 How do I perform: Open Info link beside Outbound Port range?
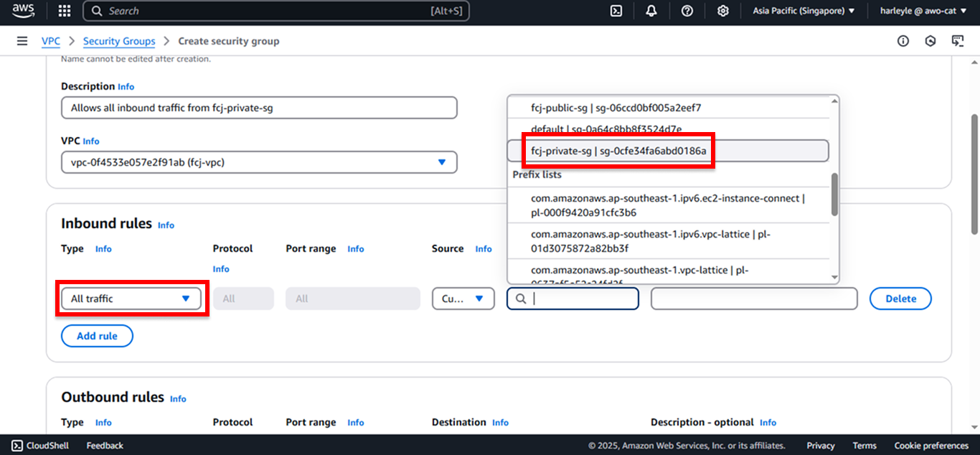pyautogui.click(x=356, y=423)
